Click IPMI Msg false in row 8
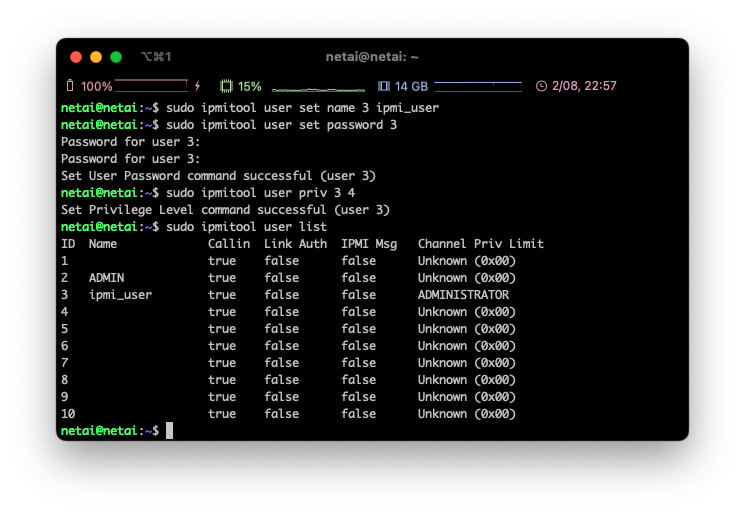 (358, 380)
